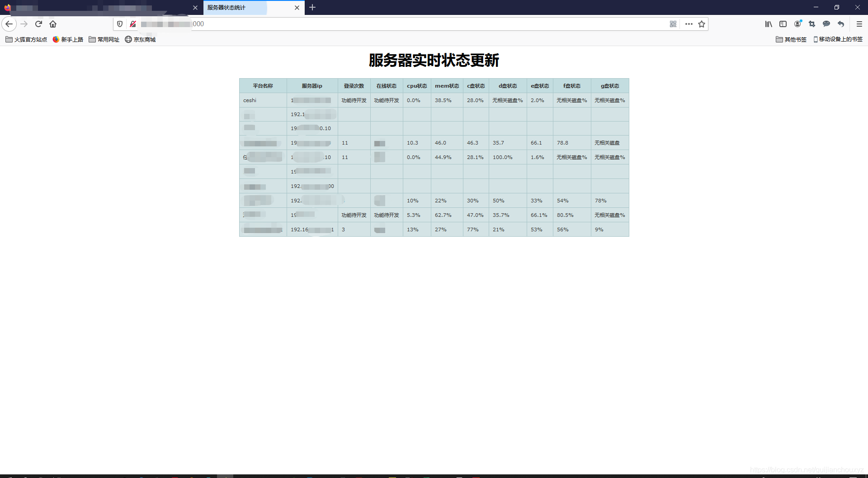This screenshot has height=478, width=868.
Task: Bookmark this page with the star
Action: [702, 24]
